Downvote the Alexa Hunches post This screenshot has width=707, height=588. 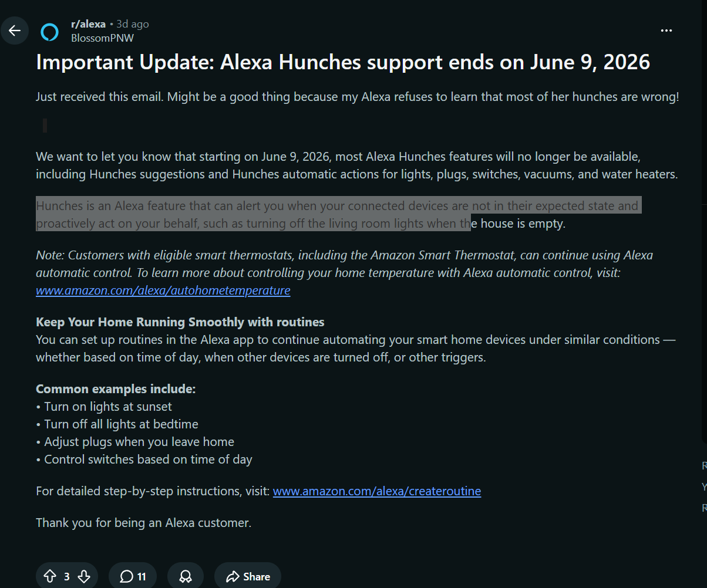84,577
